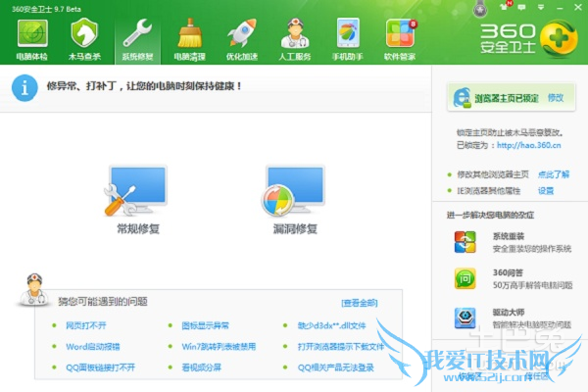Image resolution: width=588 pixels, height=392 pixels.
Task: Open the 缺少d3dx**.dll文件 problem link
Action: 331,325
